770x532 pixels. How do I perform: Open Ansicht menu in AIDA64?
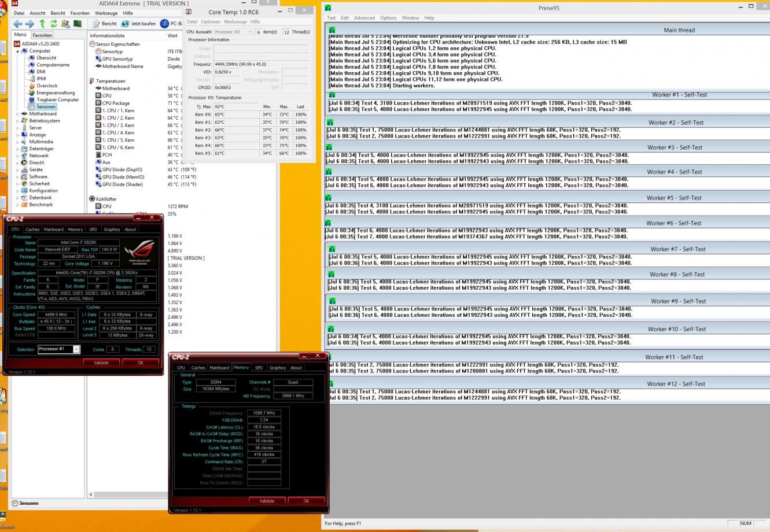pyautogui.click(x=38, y=13)
